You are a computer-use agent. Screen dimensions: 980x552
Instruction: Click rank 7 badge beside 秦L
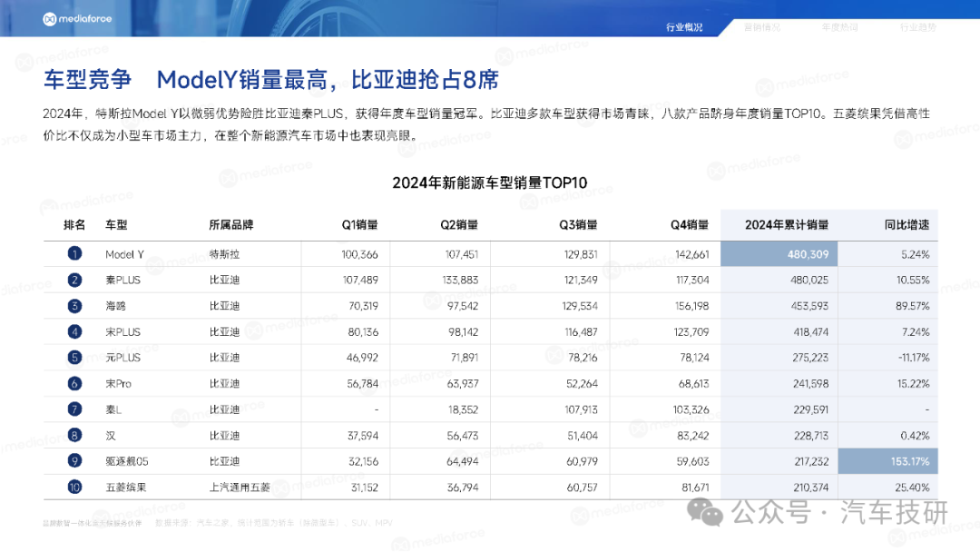pos(74,409)
